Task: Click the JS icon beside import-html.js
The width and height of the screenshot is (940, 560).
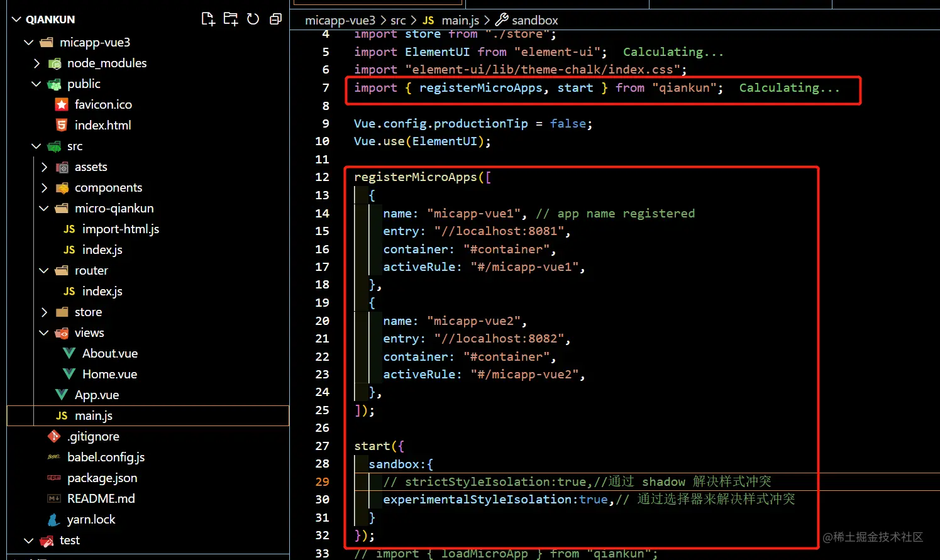Action: click(69, 229)
